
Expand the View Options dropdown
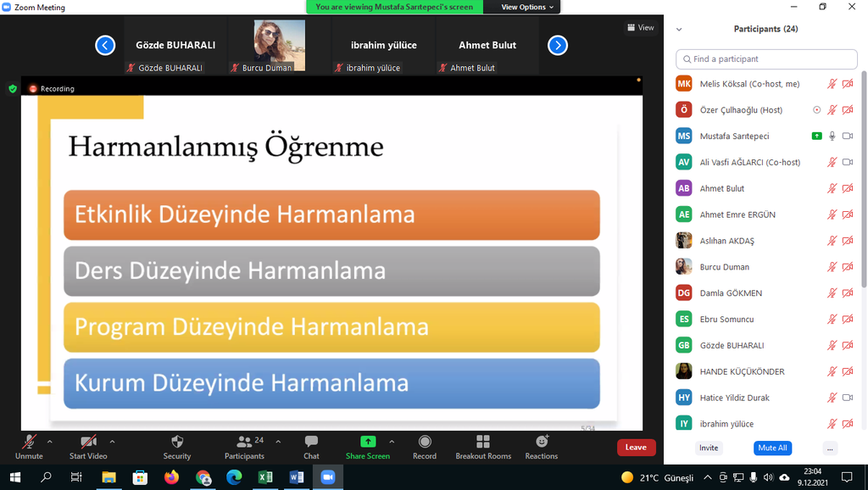[527, 7]
